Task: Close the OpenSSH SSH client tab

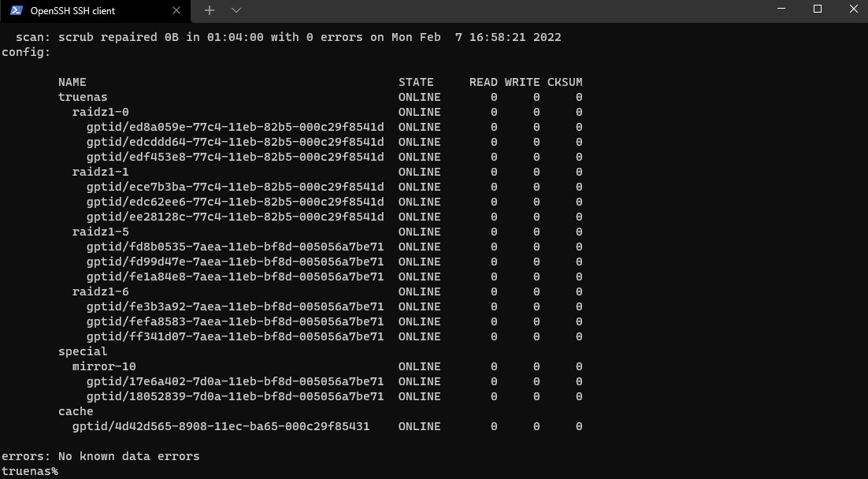Action: click(176, 10)
